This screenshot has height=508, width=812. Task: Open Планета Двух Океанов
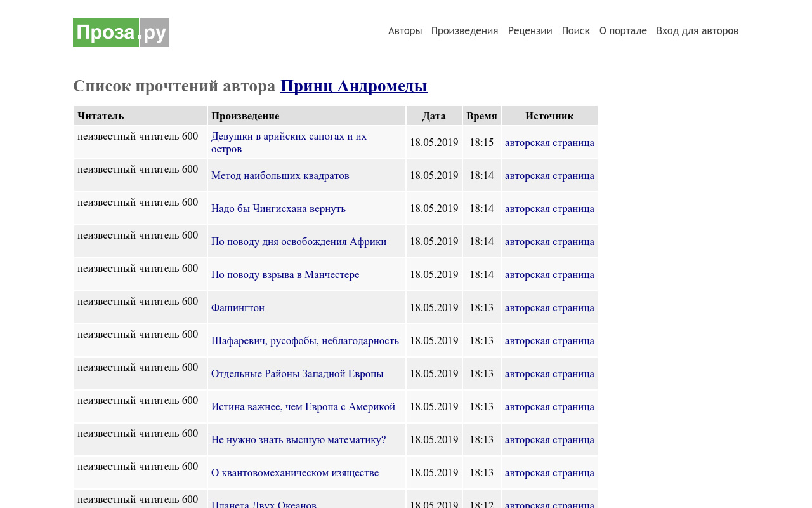tap(264, 504)
